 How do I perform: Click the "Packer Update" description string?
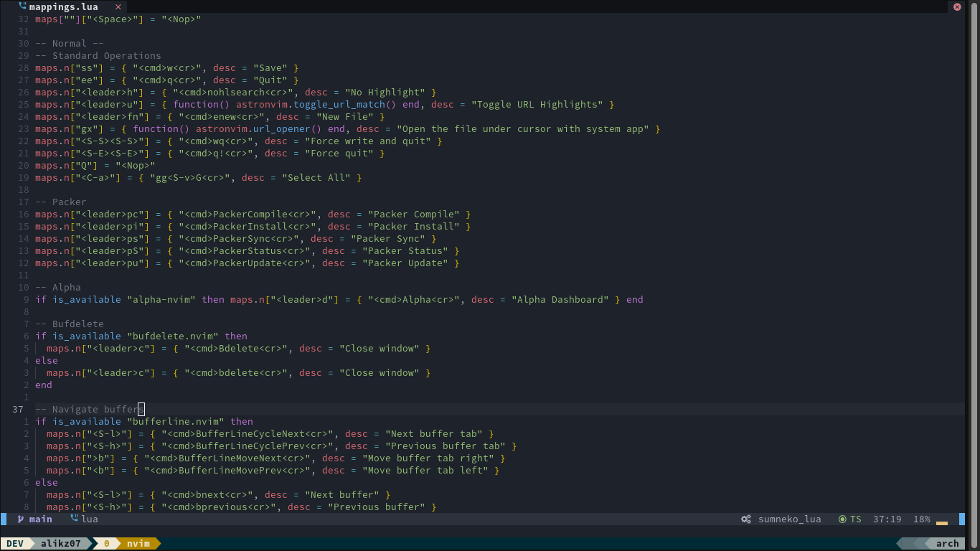405,263
